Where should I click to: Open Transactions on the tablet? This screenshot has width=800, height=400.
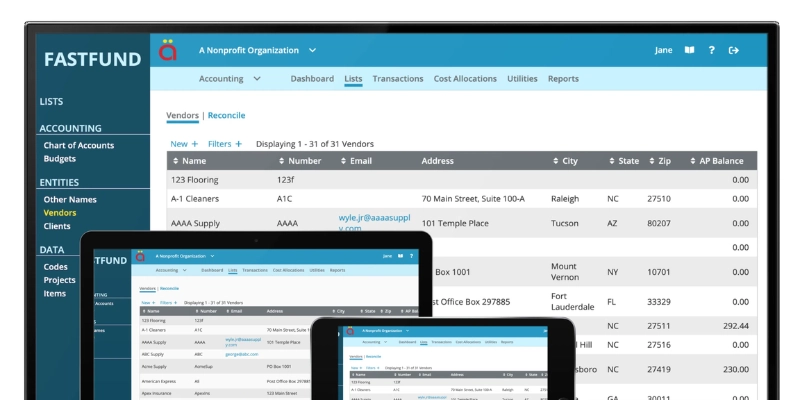tap(255, 270)
